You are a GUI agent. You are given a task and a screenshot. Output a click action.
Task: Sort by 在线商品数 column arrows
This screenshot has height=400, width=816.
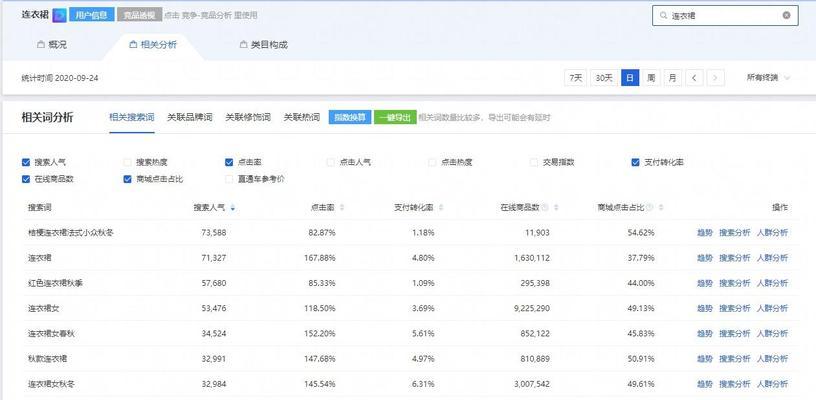pyautogui.click(x=556, y=208)
